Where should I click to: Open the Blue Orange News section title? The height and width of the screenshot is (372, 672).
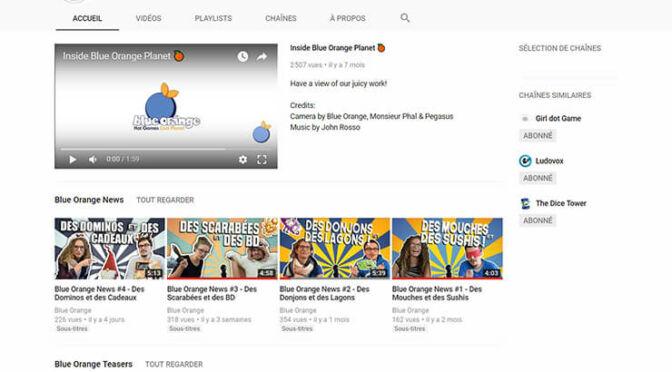[x=89, y=200]
